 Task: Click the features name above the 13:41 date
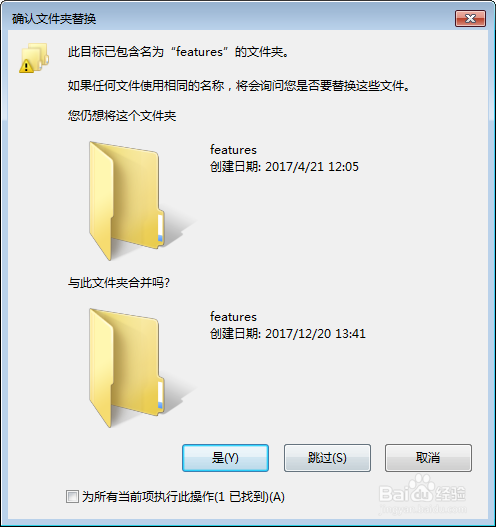click(x=233, y=317)
